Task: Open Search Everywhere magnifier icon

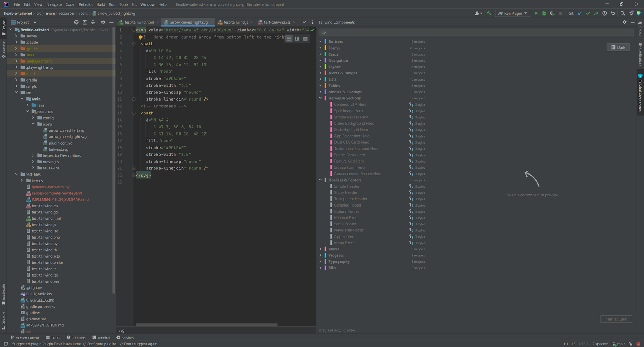Action: [x=623, y=13]
